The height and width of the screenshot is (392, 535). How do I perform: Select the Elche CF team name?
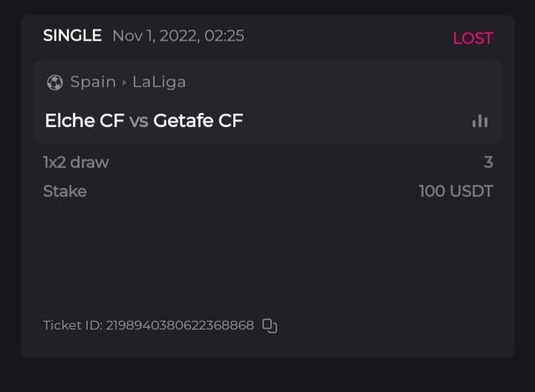pyautogui.click(x=85, y=121)
